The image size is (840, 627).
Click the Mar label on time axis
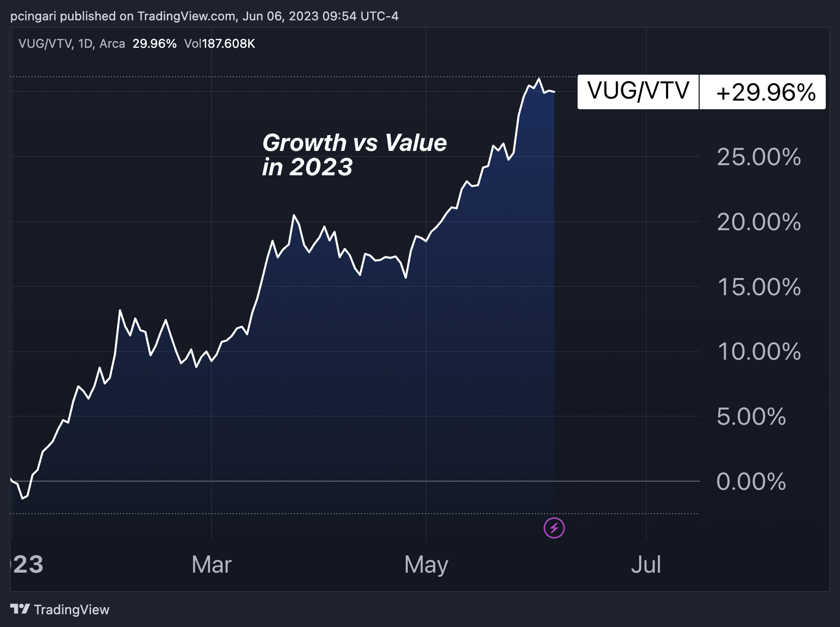[x=212, y=565]
